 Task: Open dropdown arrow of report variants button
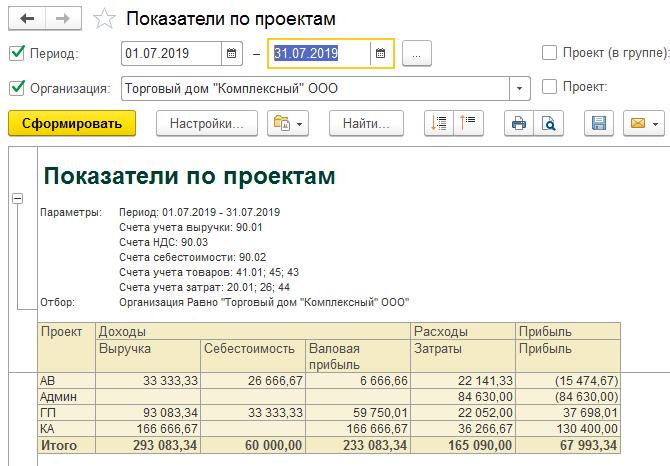[x=300, y=124]
